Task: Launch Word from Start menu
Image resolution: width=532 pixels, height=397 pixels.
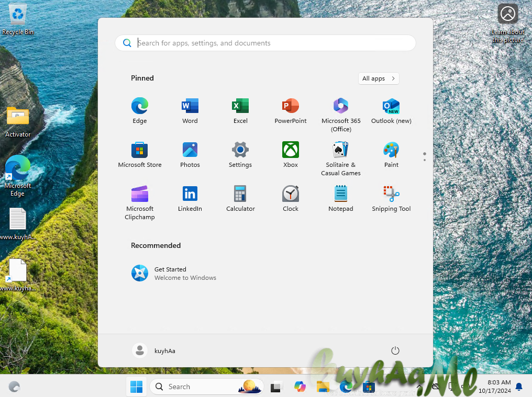Action: [x=190, y=111]
